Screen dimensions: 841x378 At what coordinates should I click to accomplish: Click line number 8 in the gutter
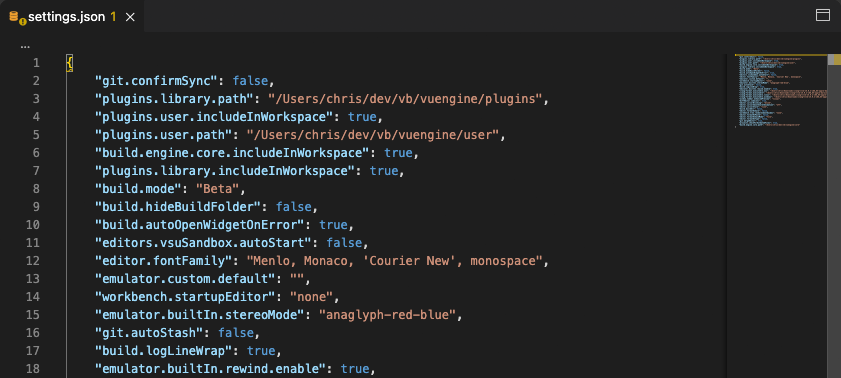coord(36,189)
